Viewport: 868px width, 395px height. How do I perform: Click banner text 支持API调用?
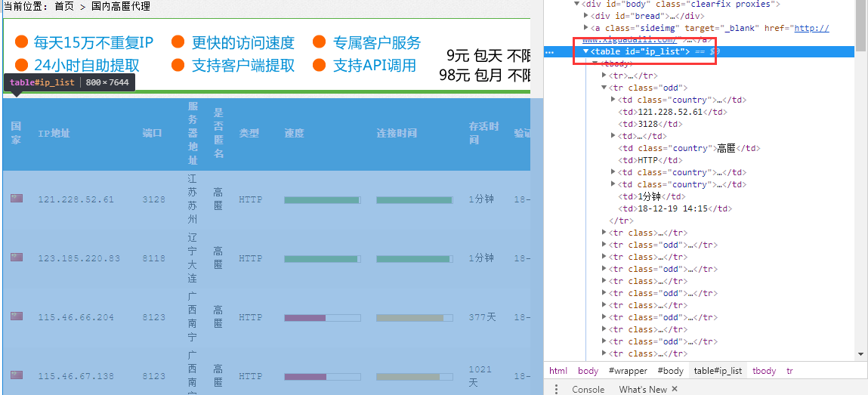click(x=374, y=65)
